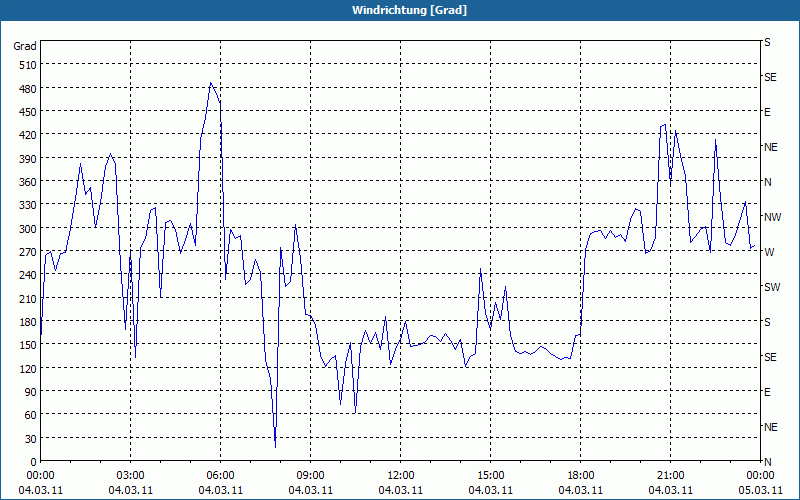Click the 150 value on the left axis
Viewport: 800px width, 500px height.
click(x=28, y=345)
